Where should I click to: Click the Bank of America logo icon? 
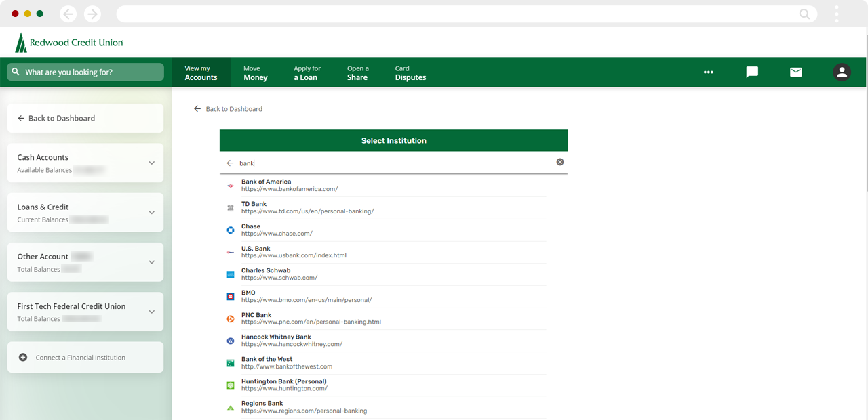[x=231, y=186]
